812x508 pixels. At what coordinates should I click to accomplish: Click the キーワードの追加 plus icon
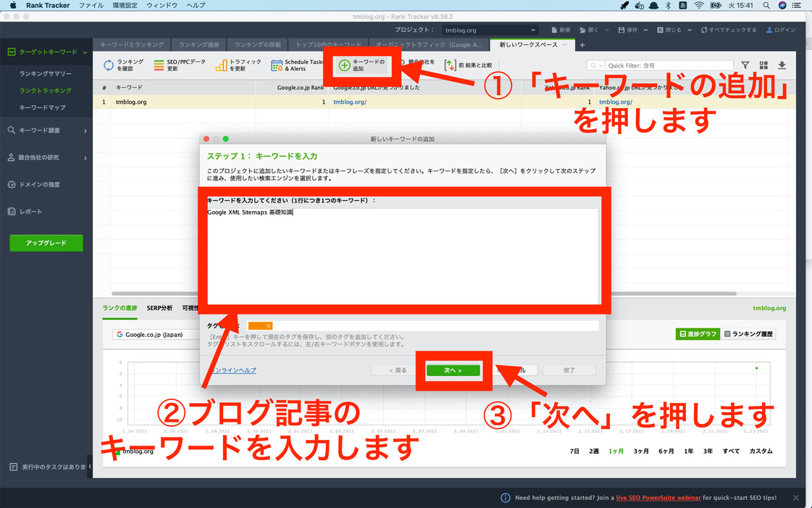pyautogui.click(x=344, y=65)
